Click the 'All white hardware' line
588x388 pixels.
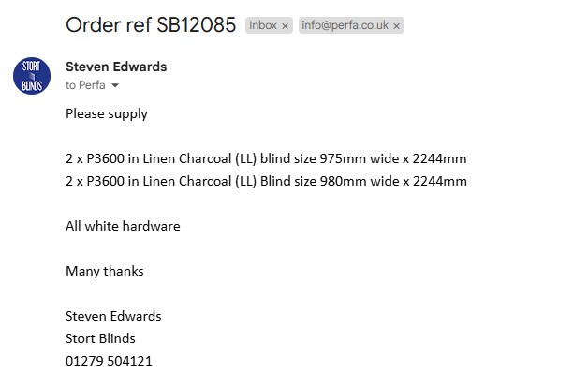[123, 226]
